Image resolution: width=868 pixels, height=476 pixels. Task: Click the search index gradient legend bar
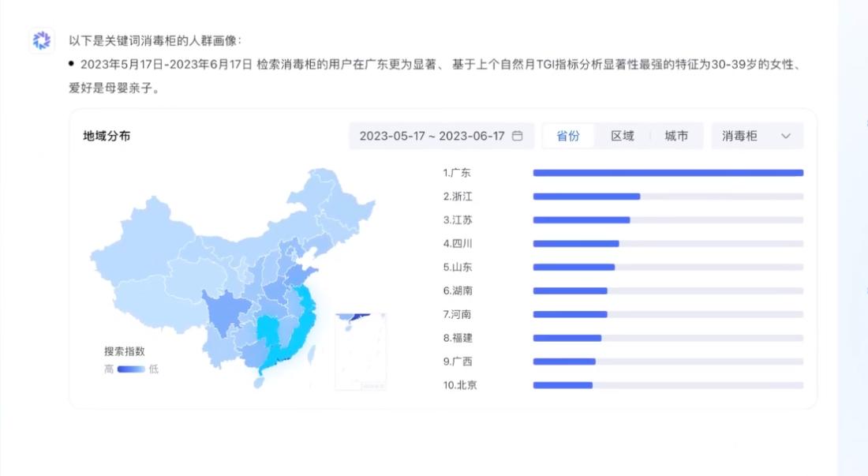click(131, 369)
